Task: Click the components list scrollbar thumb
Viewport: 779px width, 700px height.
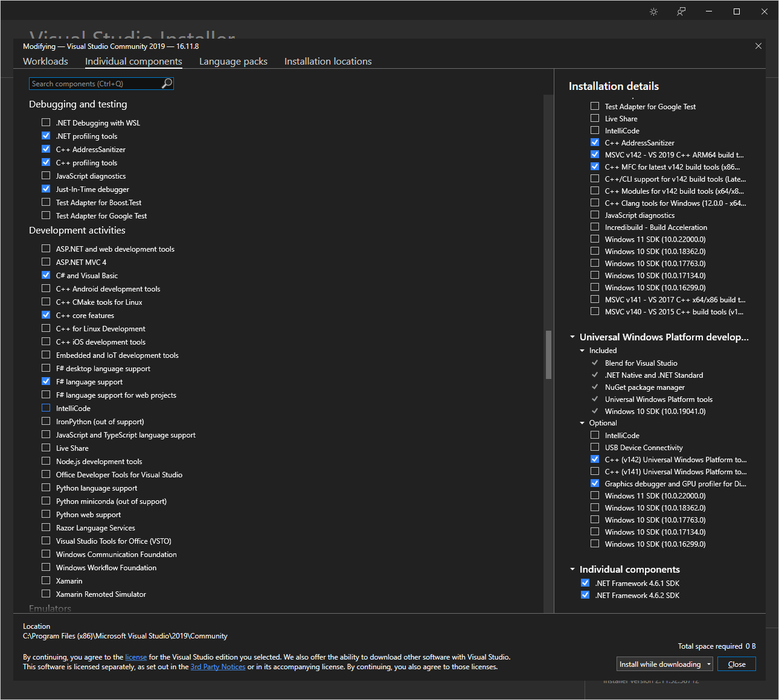Action: click(x=548, y=355)
